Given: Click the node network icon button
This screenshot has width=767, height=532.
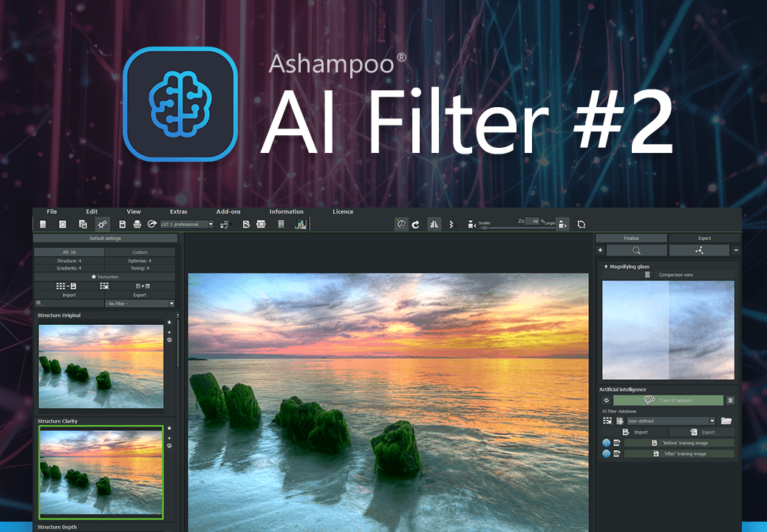Looking at the screenshot, I should pyautogui.click(x=699, y=250).
